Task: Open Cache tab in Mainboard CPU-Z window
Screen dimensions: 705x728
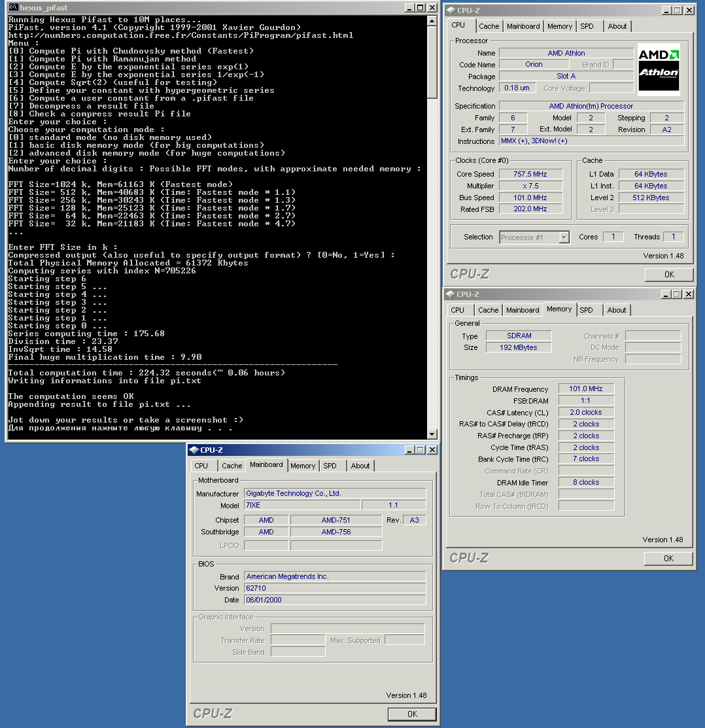Action: click(x=232, y=466)
